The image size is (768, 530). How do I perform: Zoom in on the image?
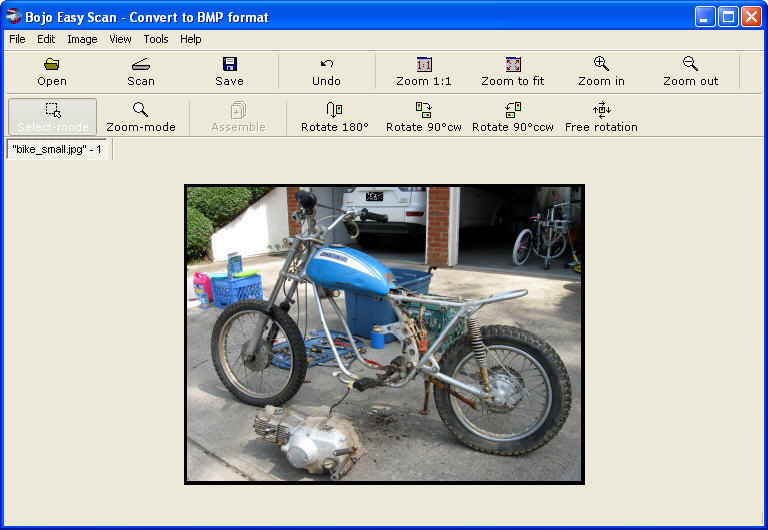tap(601, 72)
